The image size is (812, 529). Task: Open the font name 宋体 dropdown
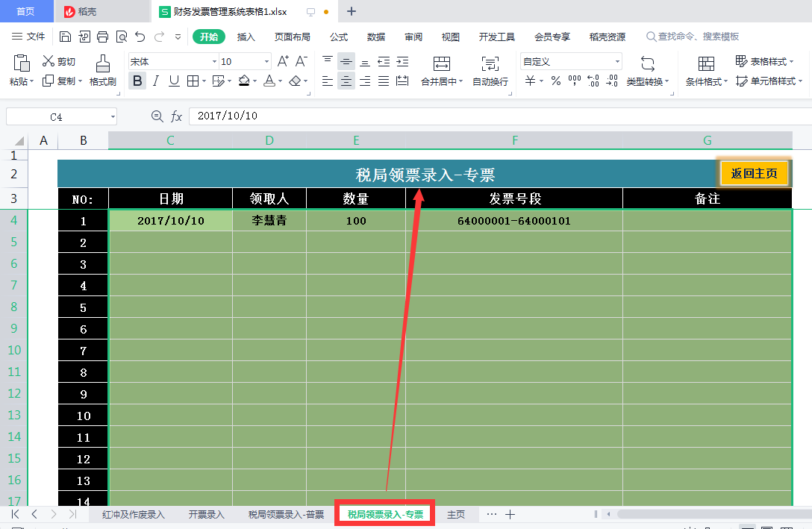coord(214,62)
